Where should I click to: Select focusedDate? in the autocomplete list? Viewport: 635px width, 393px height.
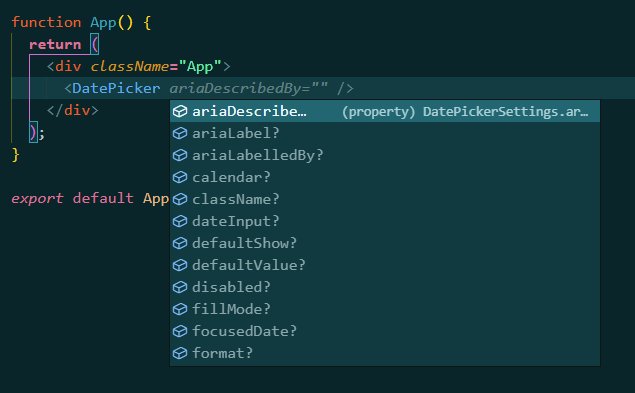click(385, 331)
